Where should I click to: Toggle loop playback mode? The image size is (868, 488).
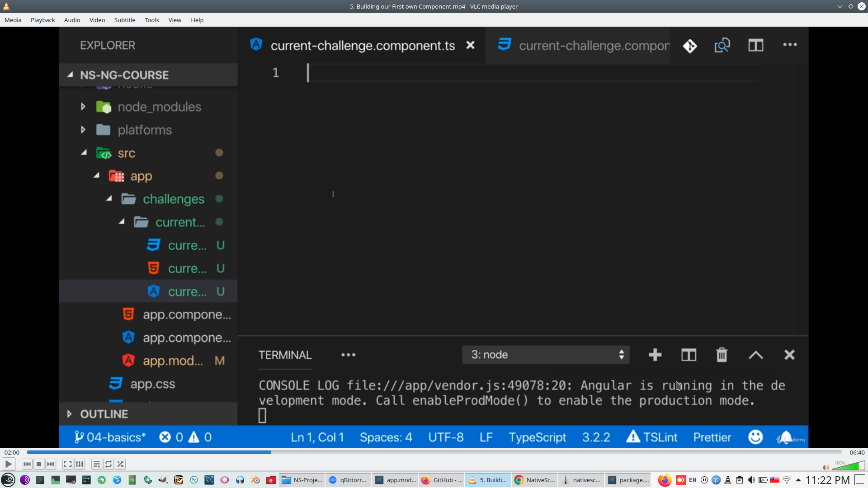pos(108,464)
